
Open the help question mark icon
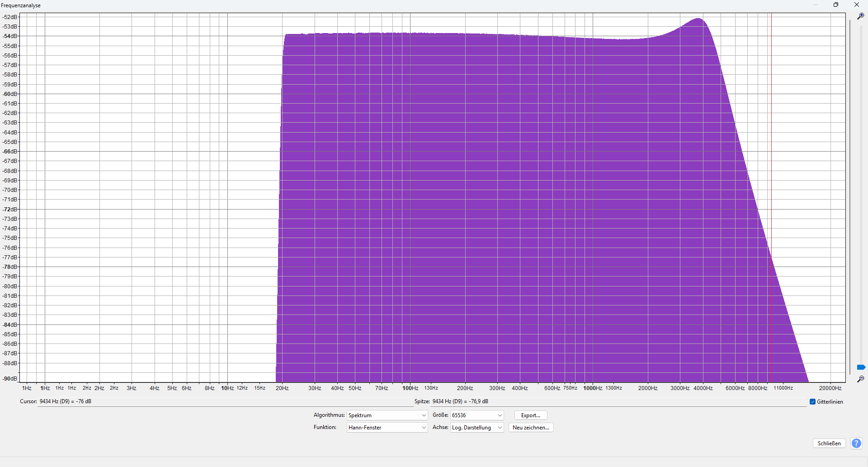coord(856,443)
